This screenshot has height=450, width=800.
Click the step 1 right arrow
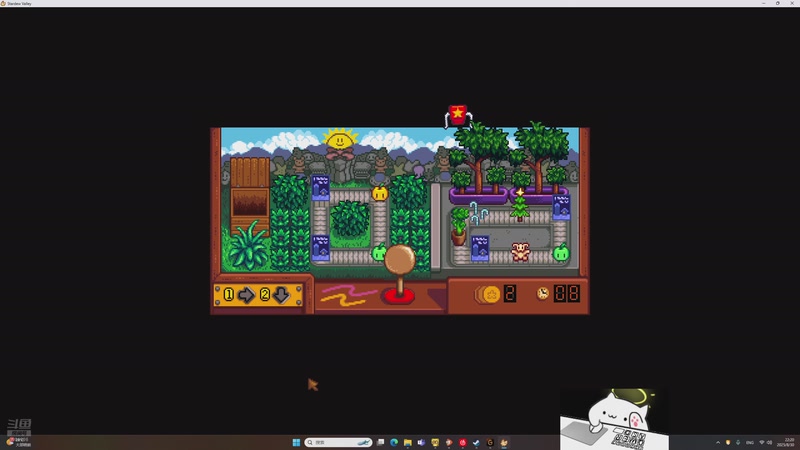(x=246, y=294)
